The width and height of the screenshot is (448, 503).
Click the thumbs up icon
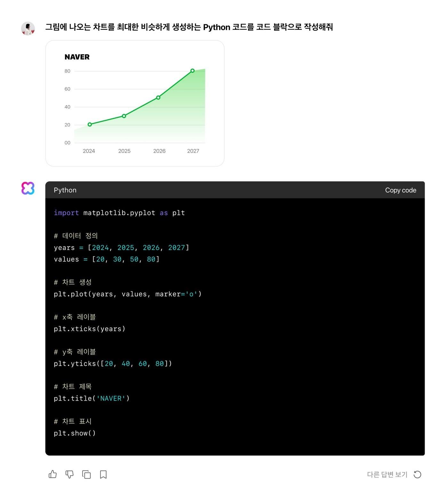tap(53, 474)
